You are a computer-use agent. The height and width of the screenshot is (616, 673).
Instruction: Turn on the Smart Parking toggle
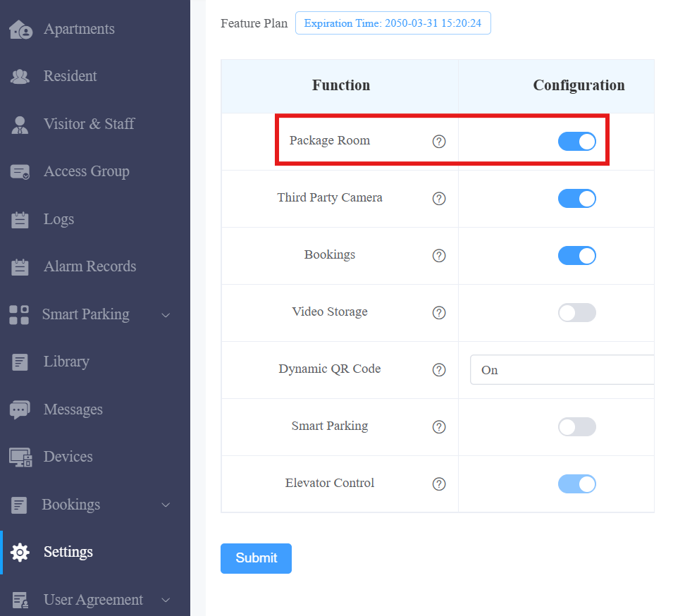577,426
